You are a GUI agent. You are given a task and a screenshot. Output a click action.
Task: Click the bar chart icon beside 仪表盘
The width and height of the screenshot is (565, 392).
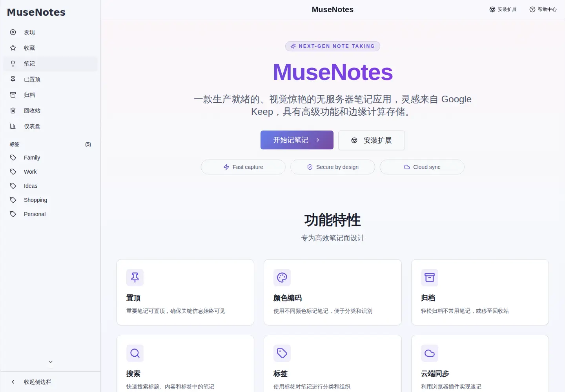[x=13, y=126]
